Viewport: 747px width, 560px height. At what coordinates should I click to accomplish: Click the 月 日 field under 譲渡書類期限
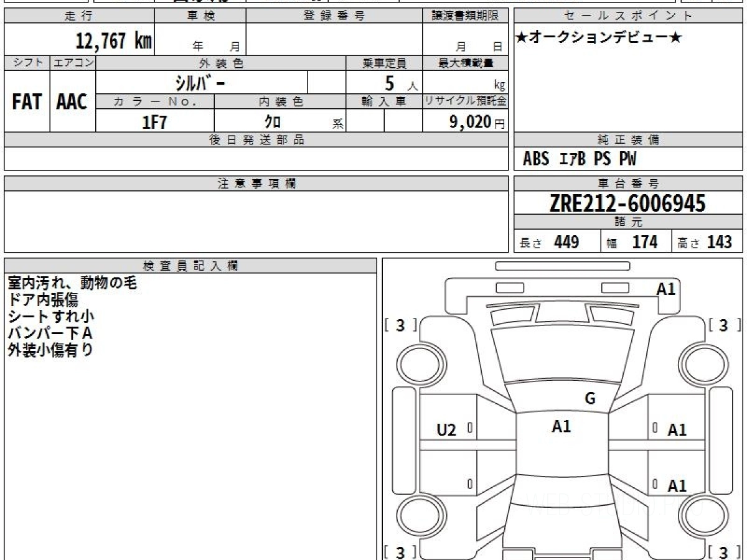466,40
